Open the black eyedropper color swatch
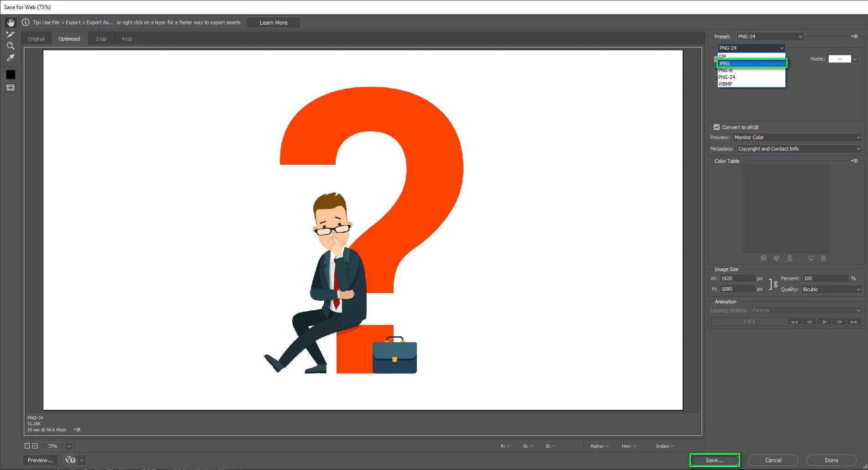The image size is (868, 470). click(11, 74)
